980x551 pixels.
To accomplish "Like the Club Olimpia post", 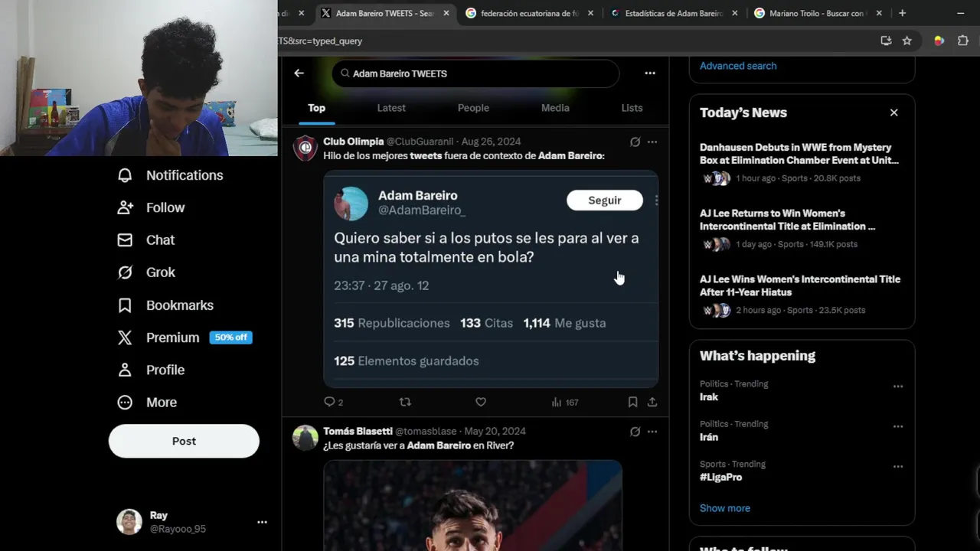I will [481, 402].
